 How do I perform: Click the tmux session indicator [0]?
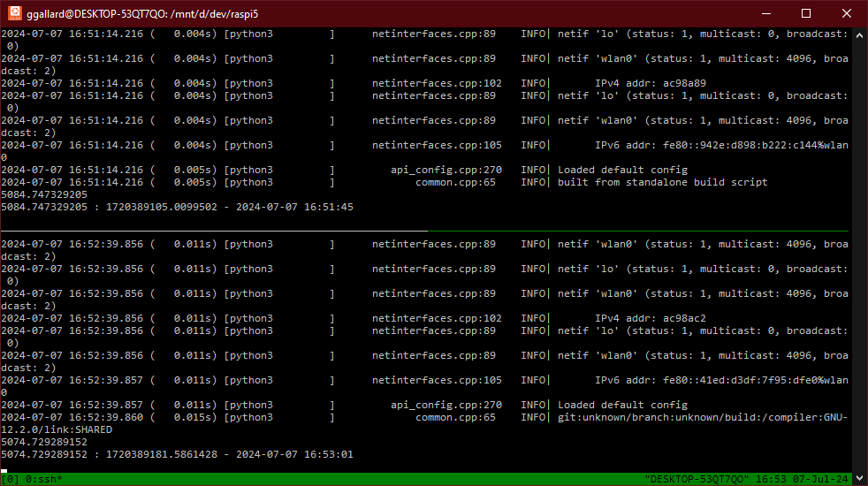(10, 479)
